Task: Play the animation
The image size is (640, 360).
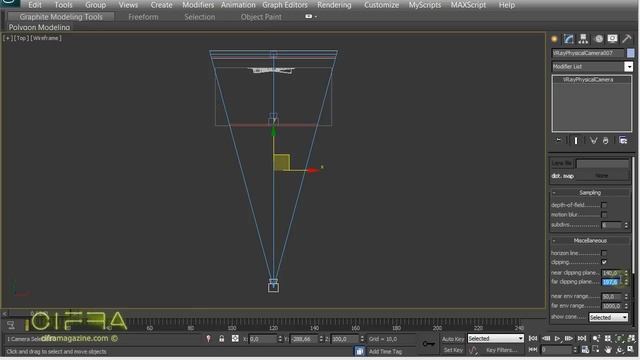Action: pos(558,338)
